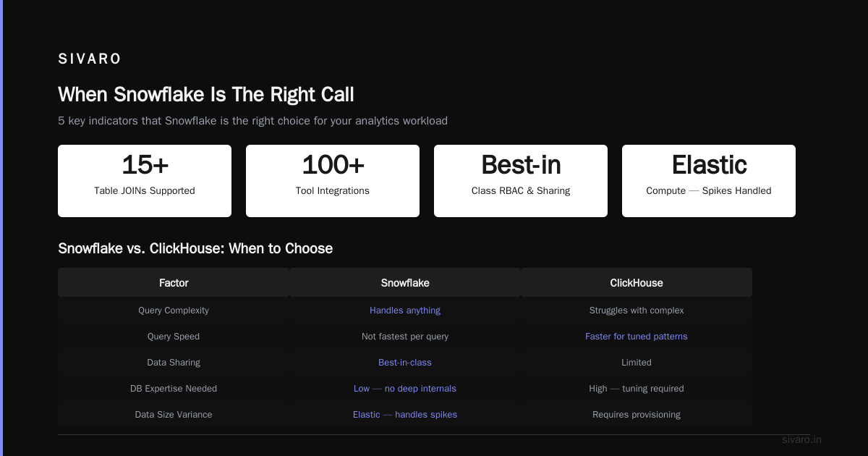Click the Requires provisioning cell

(x=637, y=414)
